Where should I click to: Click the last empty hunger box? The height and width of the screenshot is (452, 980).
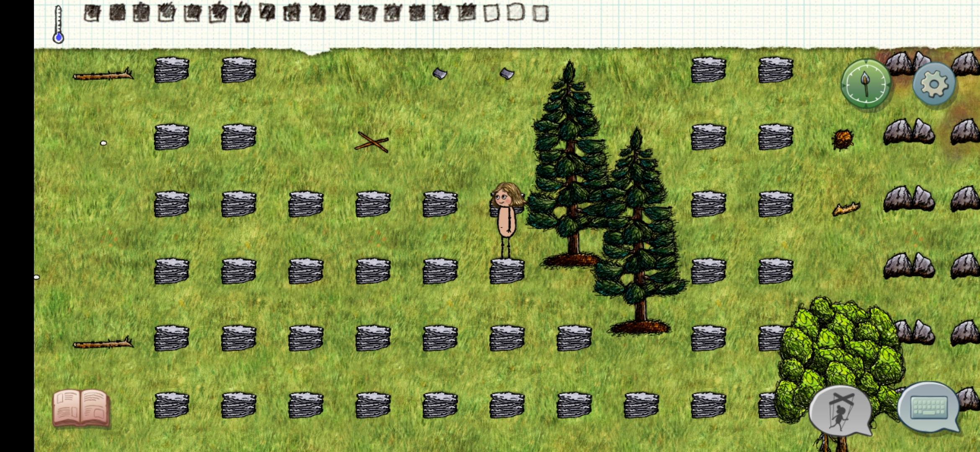(541, 13)
